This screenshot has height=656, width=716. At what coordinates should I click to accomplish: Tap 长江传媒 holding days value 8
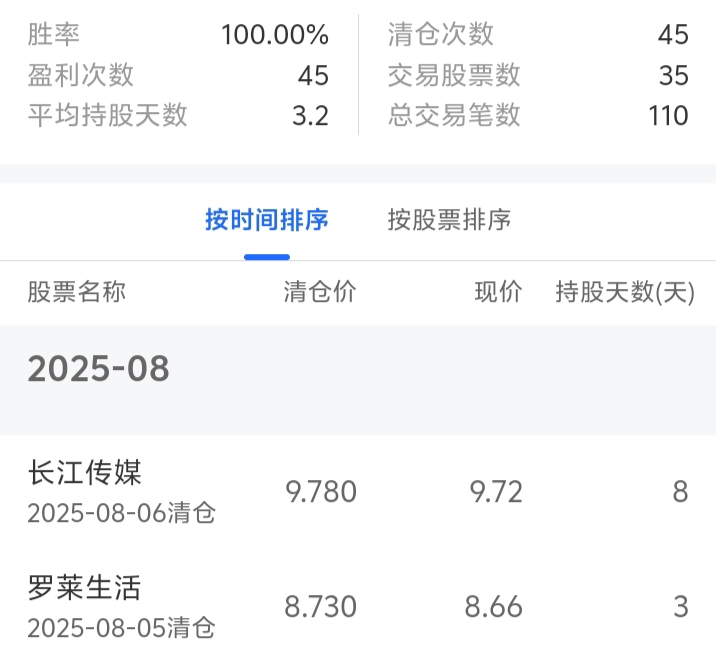click(680, 492)
